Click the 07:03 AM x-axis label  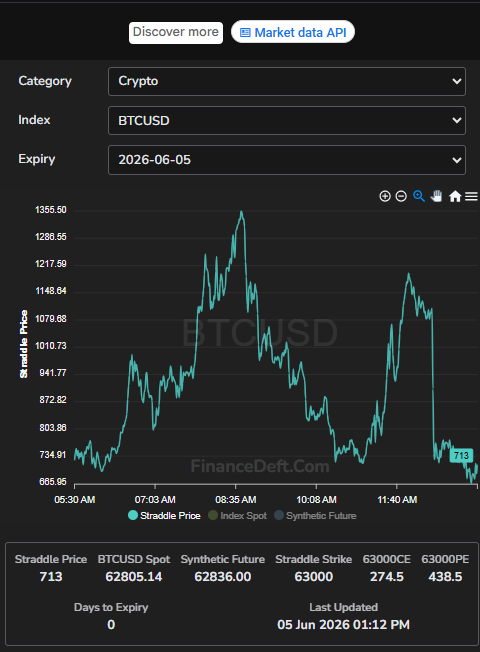(155, 499)
